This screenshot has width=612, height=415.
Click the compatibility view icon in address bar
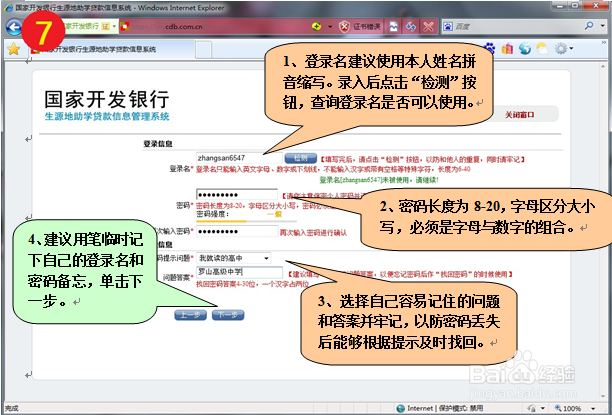pos(393,27)
